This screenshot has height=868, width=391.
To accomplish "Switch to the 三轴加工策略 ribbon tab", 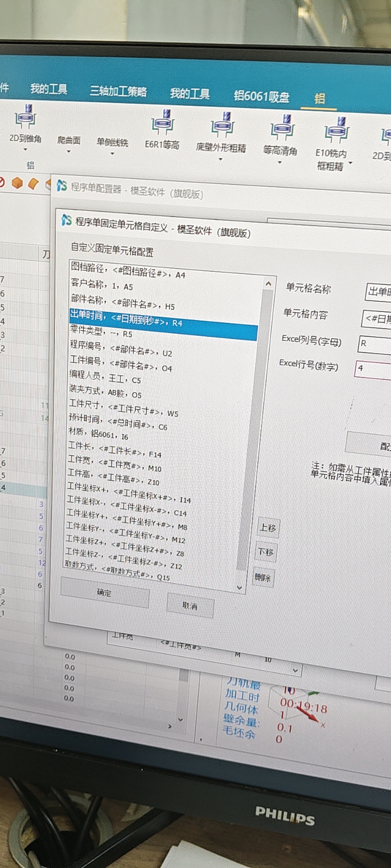I will coord(118,91).
